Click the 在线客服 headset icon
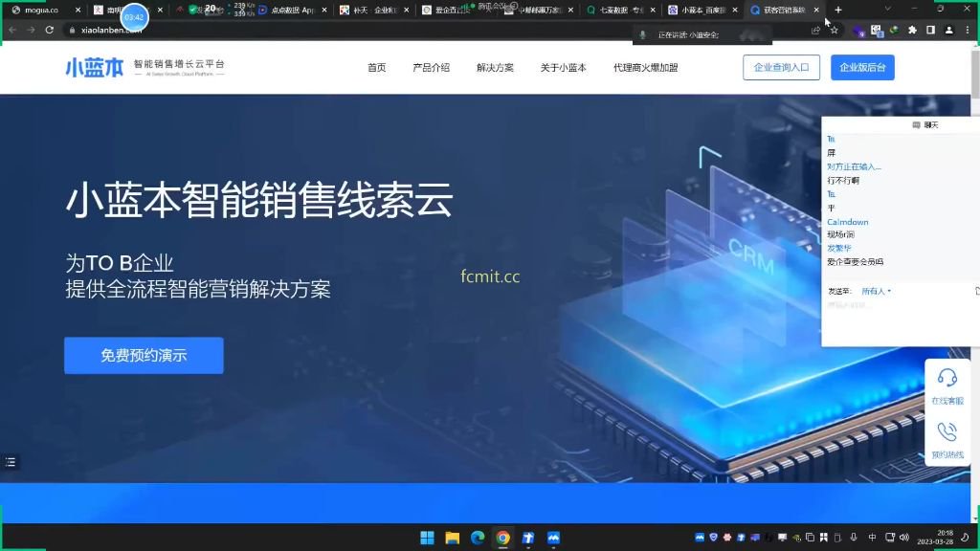Screen dimensions: 980x551 click(x=947, y=378)
